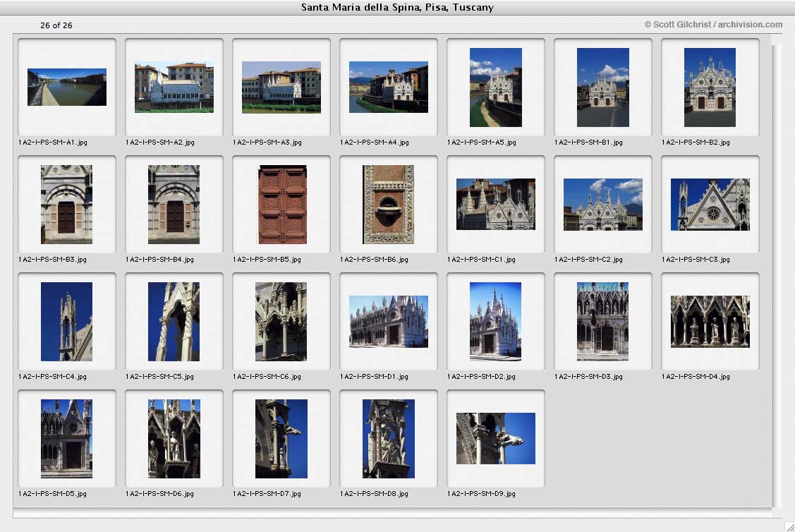The width and height of the screenshot is (795, 532).
Task: Open the B4 arched door thumbnail
Action: click(x=174, y=205)
